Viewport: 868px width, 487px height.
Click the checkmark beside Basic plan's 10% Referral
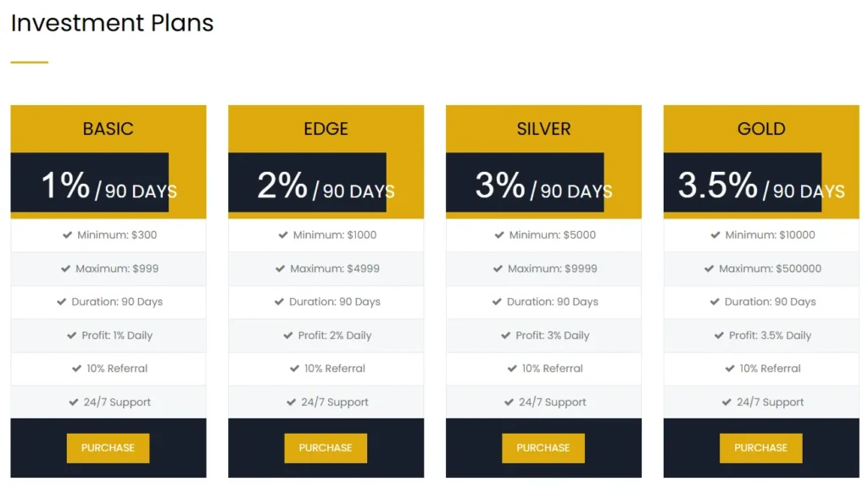click(x=77, y=368)
